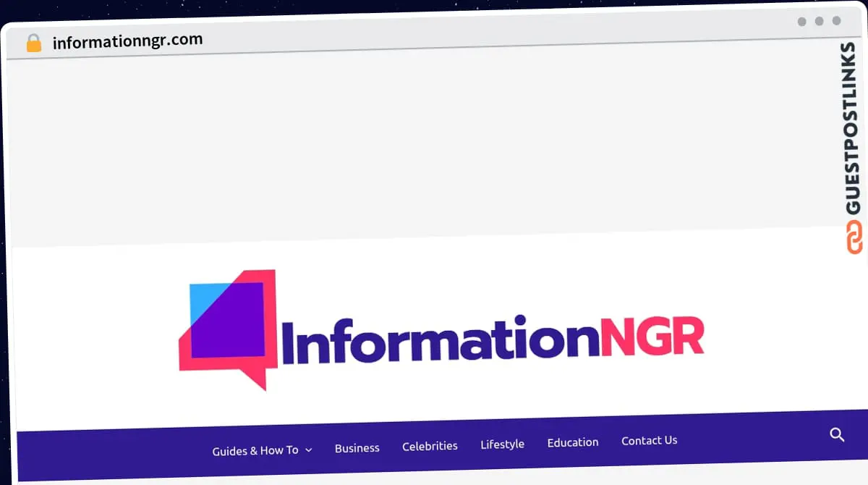The height and width of the screenshot is (485, 868).
Task: Open the Contact Us page
Action: [x=649, y=440]
